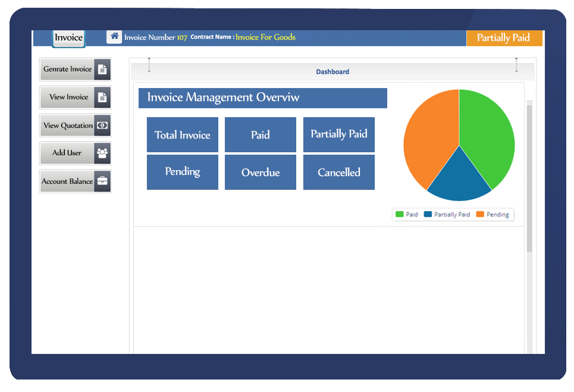Click the page icon beside View Invoice
Viewport: 574px width, 392px height.
click(102, 97)
